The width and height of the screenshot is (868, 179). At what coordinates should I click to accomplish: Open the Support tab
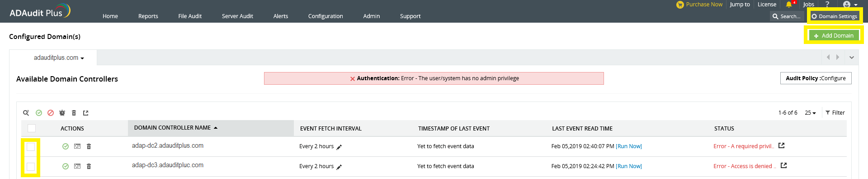(410, 16)
